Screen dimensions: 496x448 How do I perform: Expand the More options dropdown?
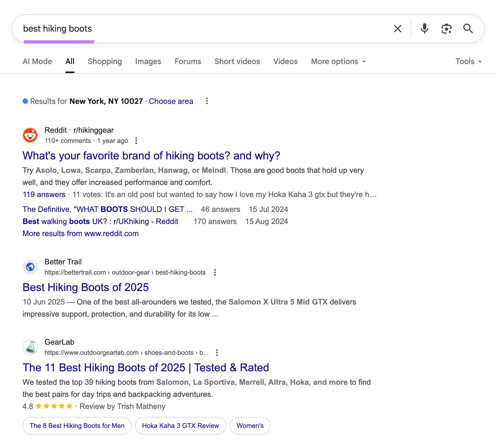(x=338, y=61)
